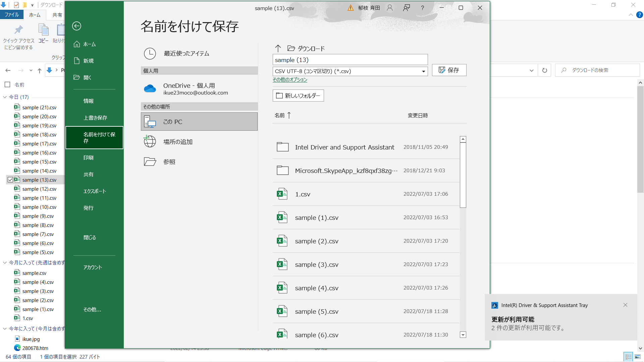Click the OneDrive cloud icon

pyautogui.click(x=150, y=89)
